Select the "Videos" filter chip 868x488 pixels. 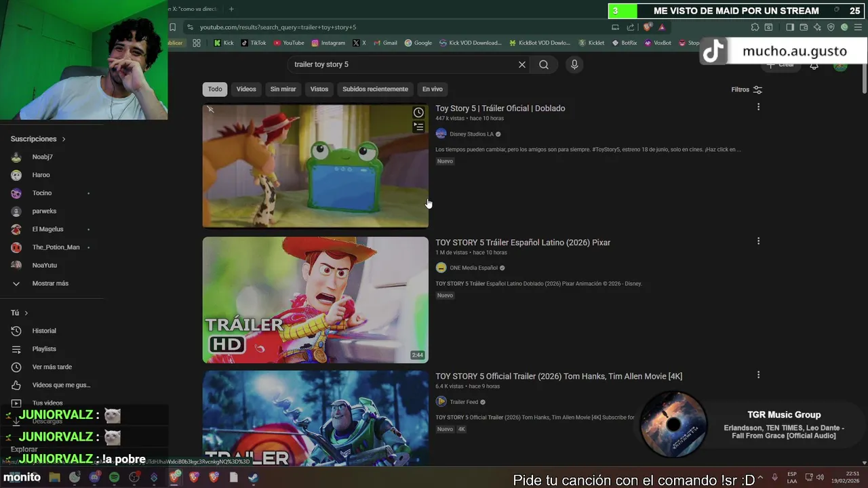click(x=246, y=89)
